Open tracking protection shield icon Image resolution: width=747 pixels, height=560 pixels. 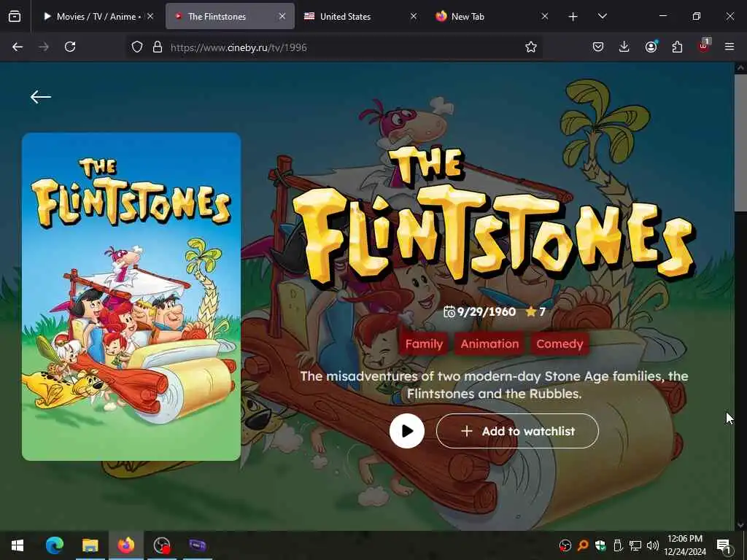(x=137, y=47)
